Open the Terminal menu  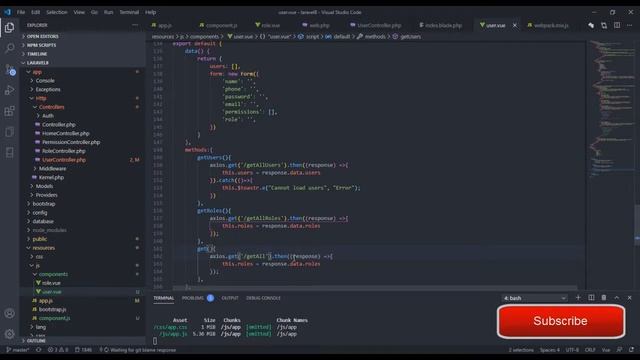point(129,12)
